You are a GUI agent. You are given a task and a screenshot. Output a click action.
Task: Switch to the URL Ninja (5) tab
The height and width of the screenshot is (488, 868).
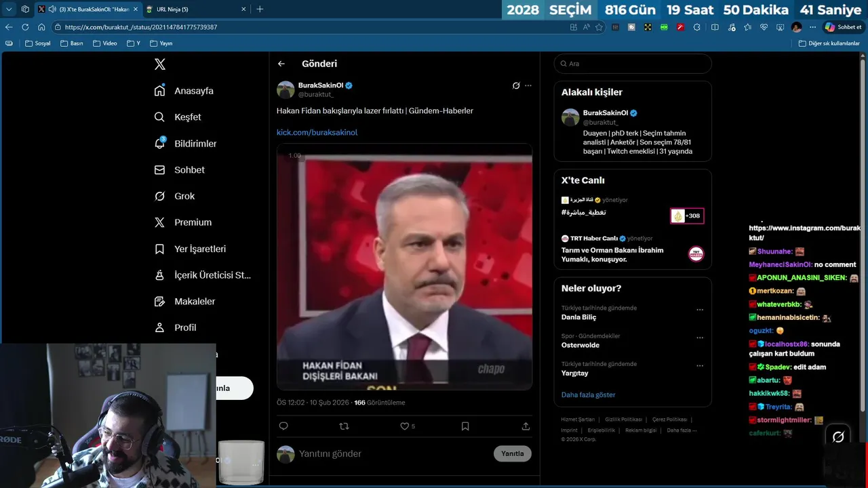[x=197, y=9]
